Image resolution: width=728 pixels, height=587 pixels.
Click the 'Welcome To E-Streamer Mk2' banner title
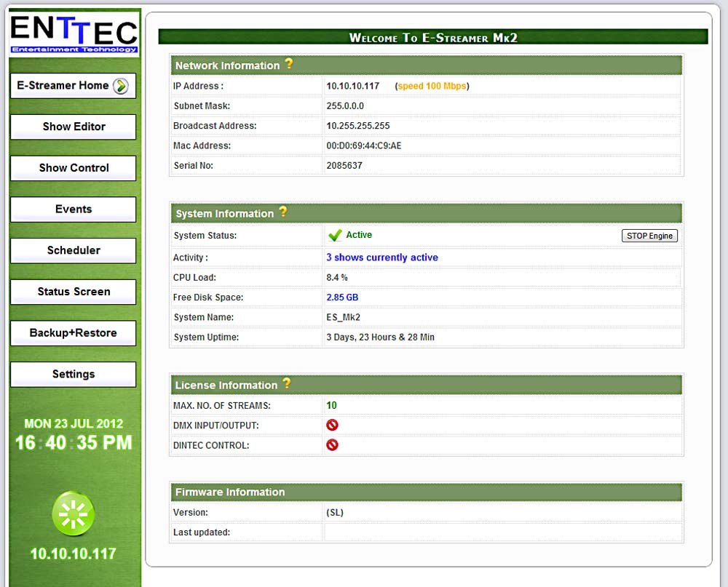click(x=433, y=38)
